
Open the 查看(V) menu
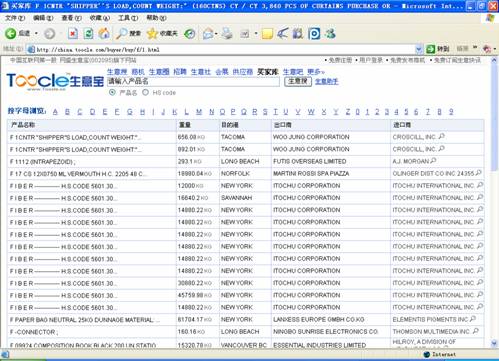coord(72,18)
